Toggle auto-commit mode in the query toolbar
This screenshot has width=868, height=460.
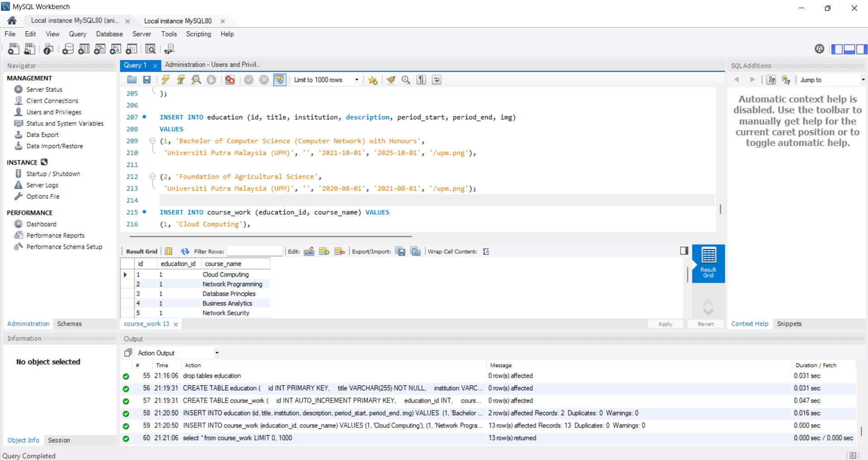(280, 80)
